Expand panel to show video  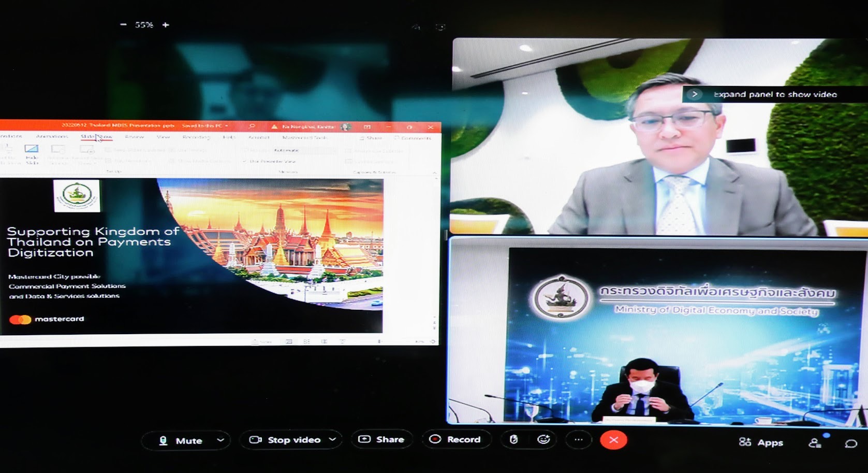(695, 94)
